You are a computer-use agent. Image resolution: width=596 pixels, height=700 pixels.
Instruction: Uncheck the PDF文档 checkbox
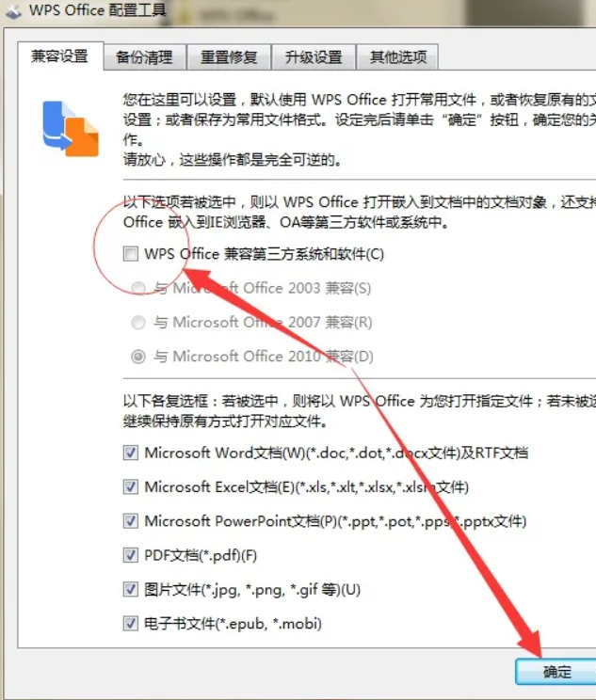point(131,555)
